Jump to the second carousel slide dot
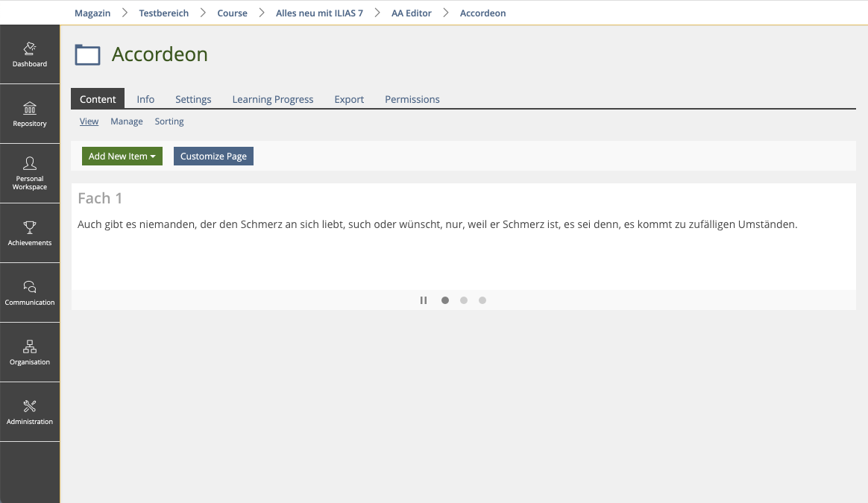 464,300
